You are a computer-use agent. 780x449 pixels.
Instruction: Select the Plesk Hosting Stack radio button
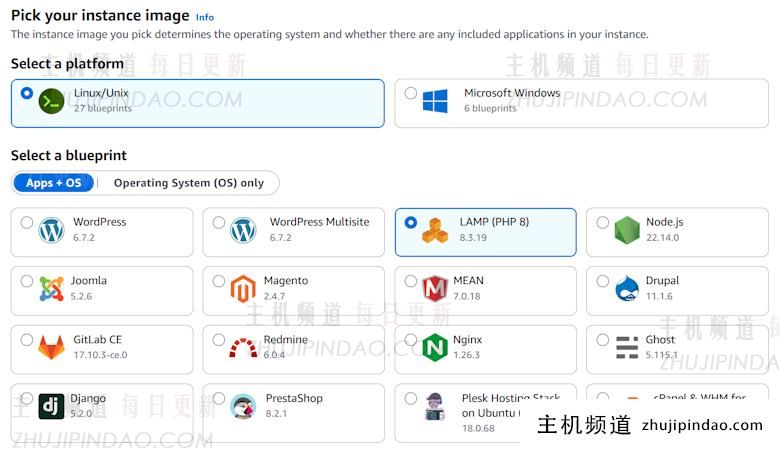pos(410,398)
